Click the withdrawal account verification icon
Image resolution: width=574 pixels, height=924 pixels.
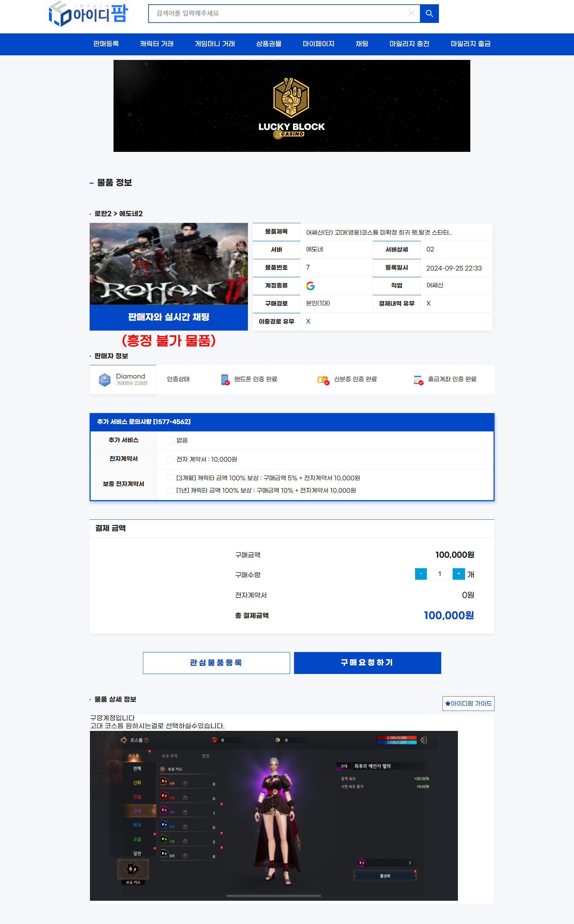(418, 380)
